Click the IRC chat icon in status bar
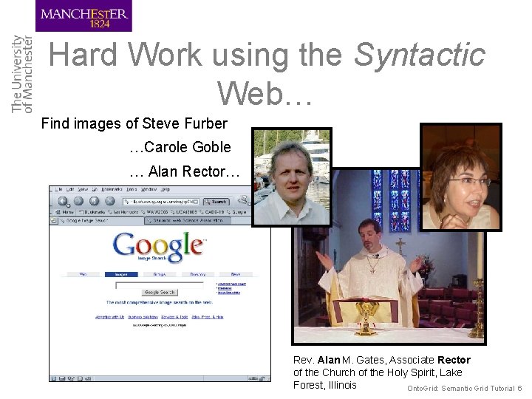The width and height of the screenshot is (532, 399). (x=88, y=378)
